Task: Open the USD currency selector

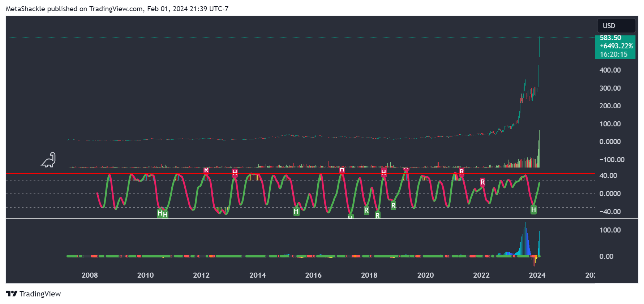Action: (x=616, y=26)
